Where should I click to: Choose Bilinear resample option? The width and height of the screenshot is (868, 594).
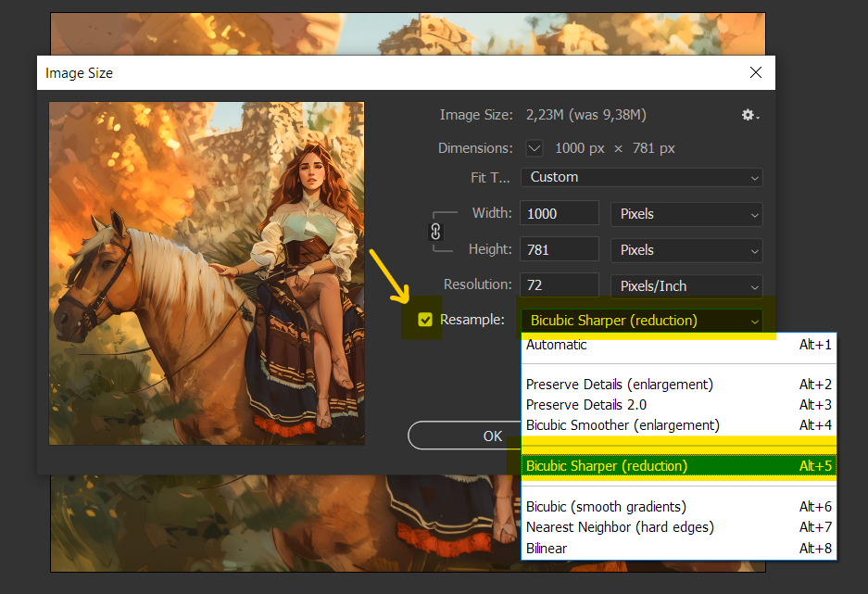click(679, 548)
